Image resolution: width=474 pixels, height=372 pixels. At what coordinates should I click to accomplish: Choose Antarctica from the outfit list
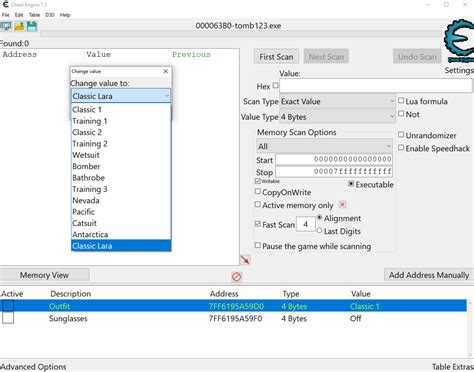pos(121,234)
